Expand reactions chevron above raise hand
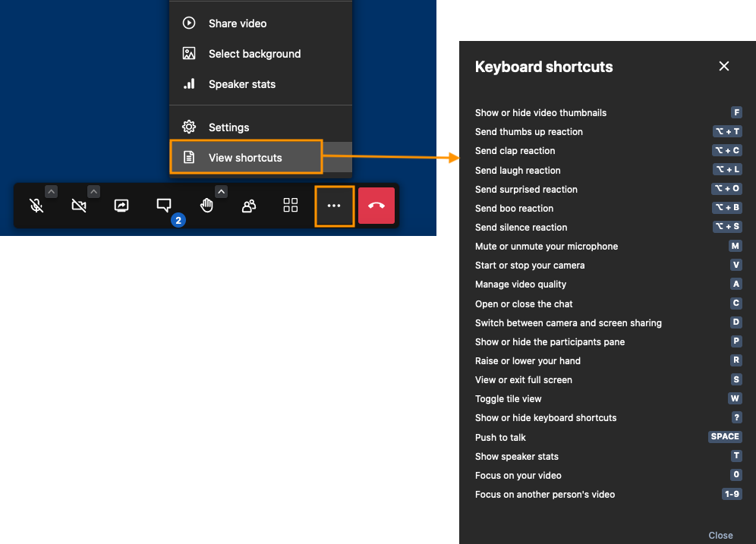 (221, 191)
